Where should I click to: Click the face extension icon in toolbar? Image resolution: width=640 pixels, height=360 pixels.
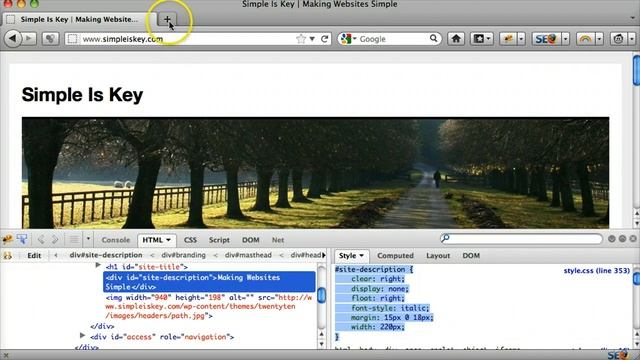(618, 39)
